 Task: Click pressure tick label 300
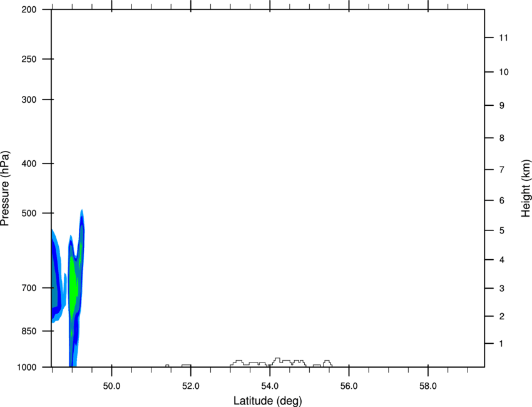tap(29, 100)
